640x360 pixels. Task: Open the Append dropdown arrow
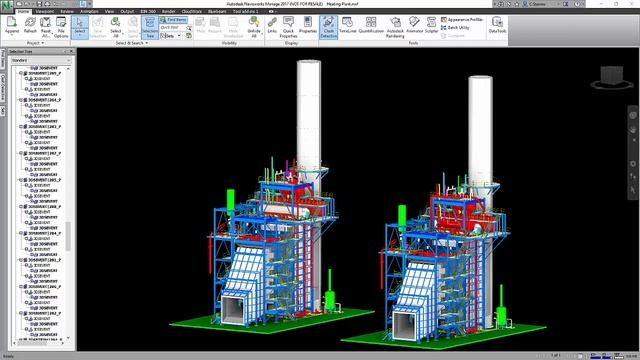pyautogui.click(x=12, y=35)
